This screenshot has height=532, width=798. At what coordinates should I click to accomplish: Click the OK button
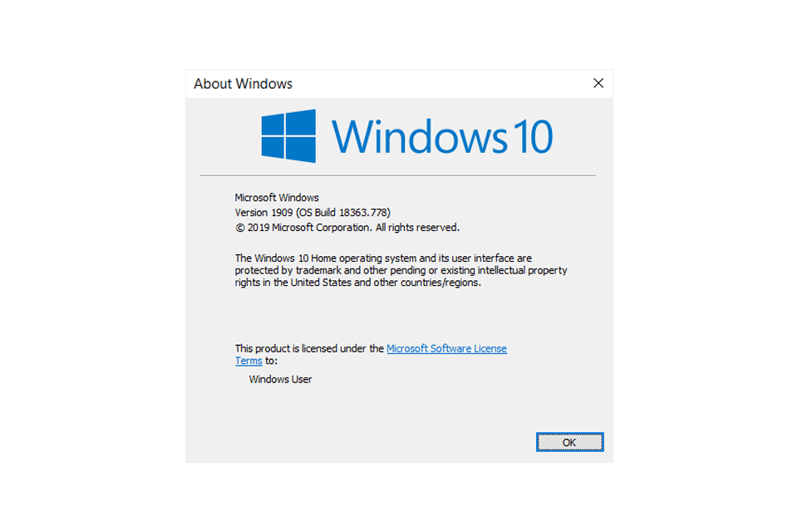pos(569,442)
